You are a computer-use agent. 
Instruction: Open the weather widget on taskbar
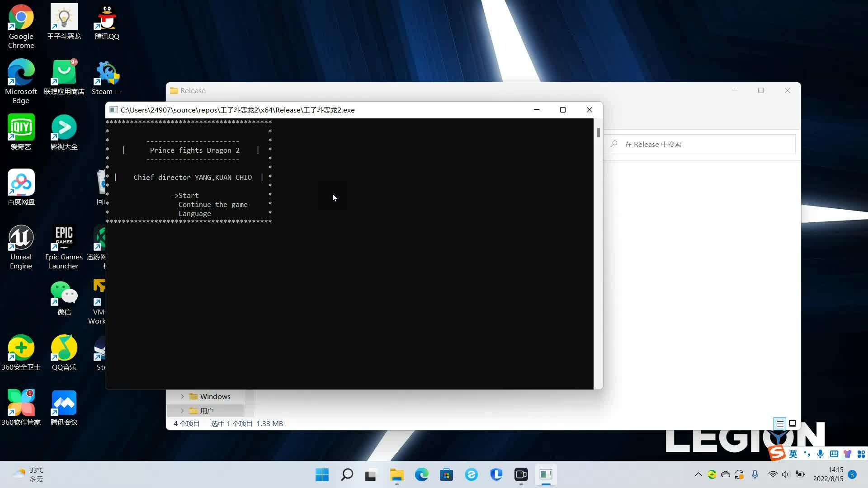[28, 474]
